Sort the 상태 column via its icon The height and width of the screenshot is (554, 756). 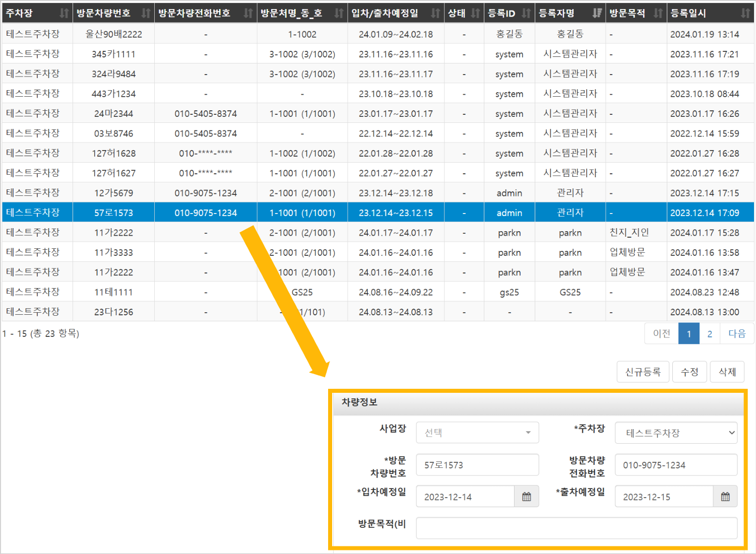pos(475,13)
